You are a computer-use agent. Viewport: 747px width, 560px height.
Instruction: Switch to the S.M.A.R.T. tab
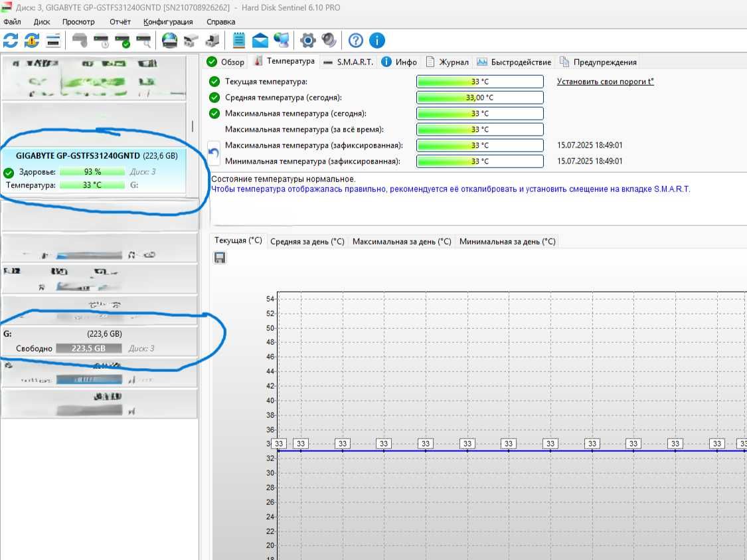tap(349, 62)
